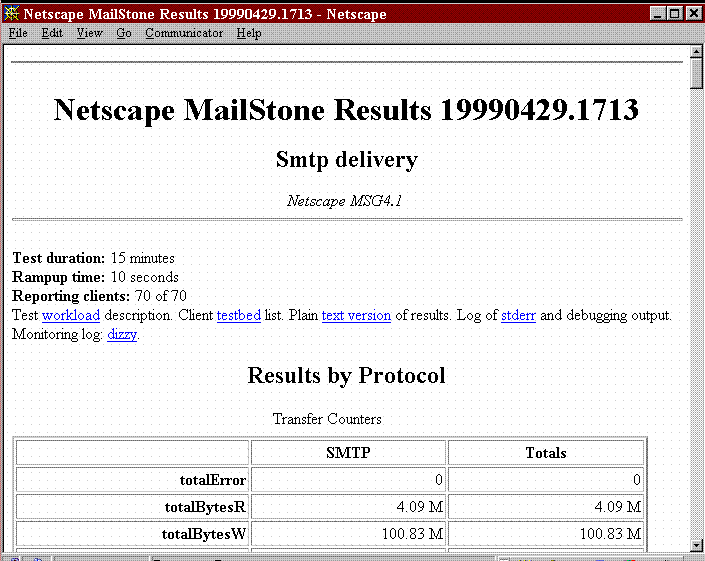The height and width of the screenshot is (561, 705).
Task: Open the client testbed list link
Action: click(239, 315)
